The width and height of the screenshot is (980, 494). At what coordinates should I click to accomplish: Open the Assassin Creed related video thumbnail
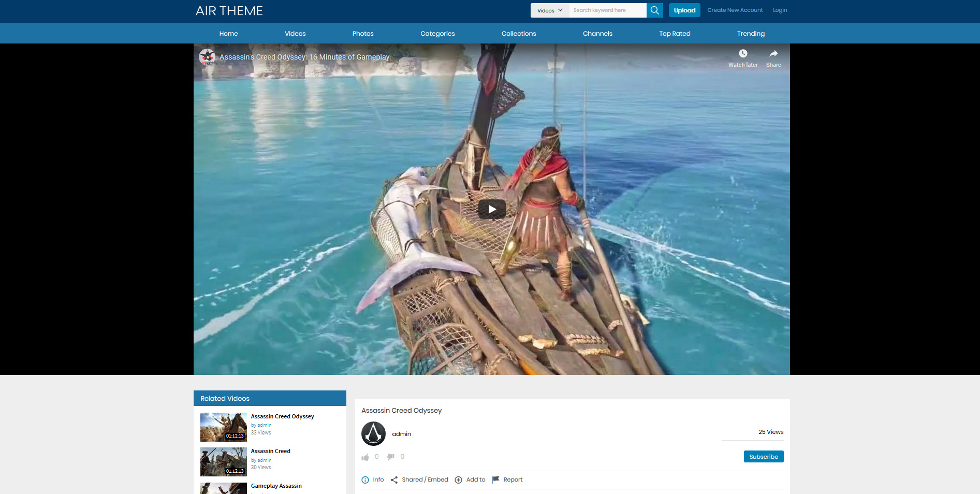(x=224, y=462)
